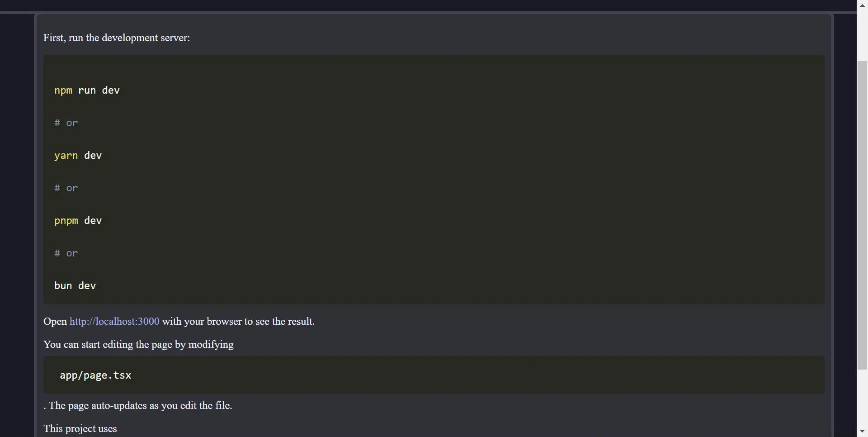
Task: Click the '# or' comment below yarn dev
Action: (x=66, y=188)
